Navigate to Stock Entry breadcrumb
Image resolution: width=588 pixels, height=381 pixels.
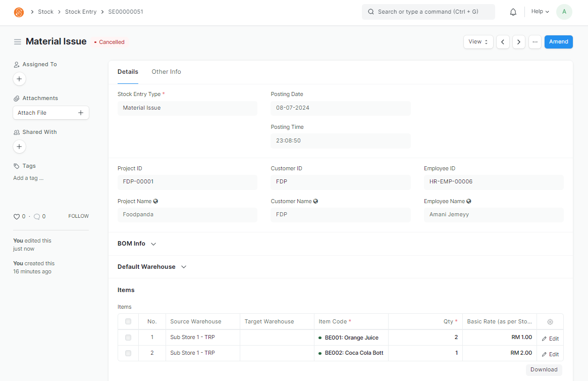pyautogui.click(x=81, y=12)
